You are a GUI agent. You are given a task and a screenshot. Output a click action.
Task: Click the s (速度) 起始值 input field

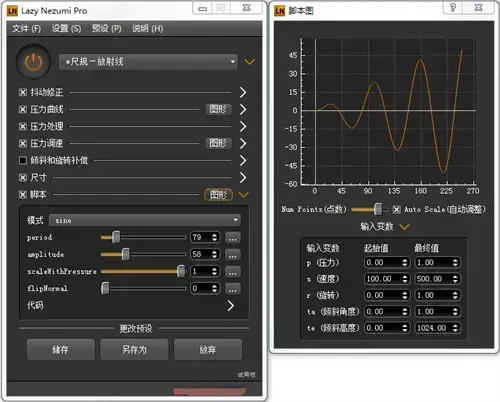click(x=387, y=279)
